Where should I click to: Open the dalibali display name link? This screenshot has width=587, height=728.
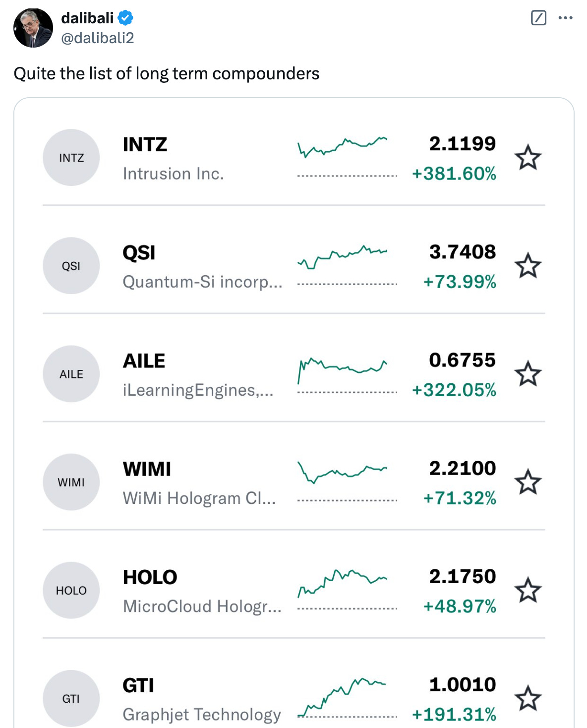[x=87, y=18]
